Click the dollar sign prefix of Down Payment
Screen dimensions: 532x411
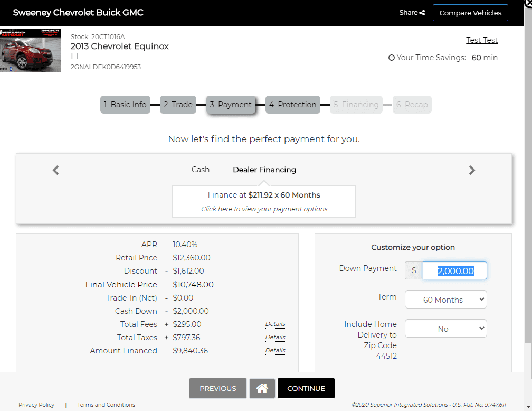pos(414,270)
